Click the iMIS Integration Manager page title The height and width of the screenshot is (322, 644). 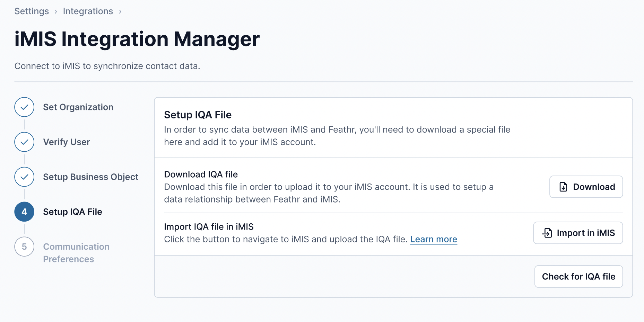pyautogui.click(x=137, y=39)
